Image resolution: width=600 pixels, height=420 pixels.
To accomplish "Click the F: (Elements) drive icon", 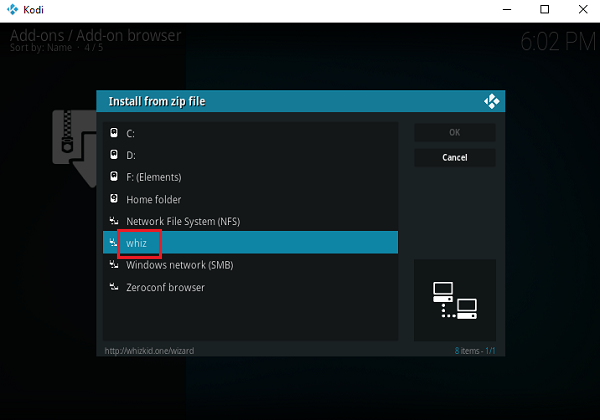I will click(x=114, y=176).
